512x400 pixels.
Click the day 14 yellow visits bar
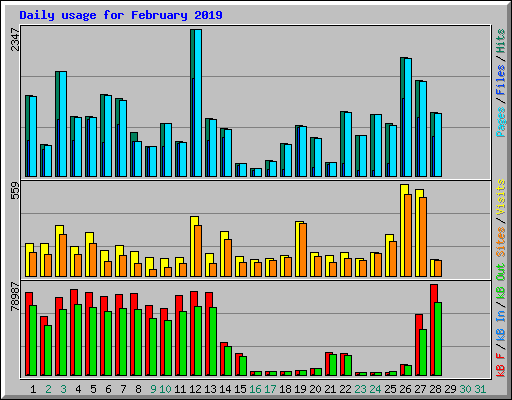[223, 254]
